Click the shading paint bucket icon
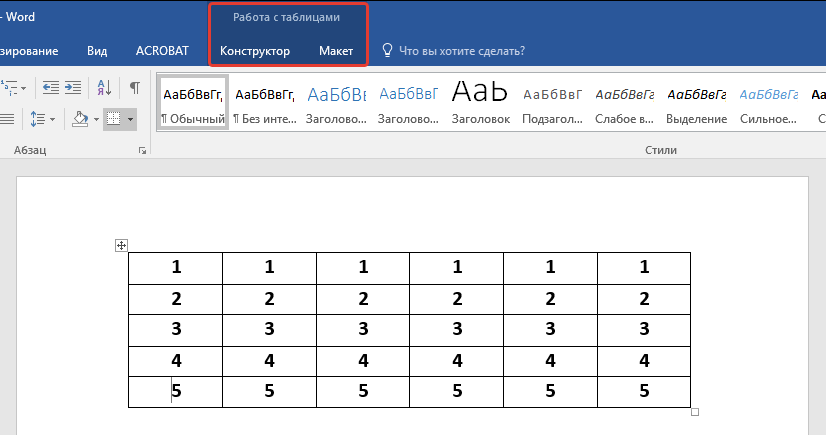This screenshot has width=826, height=435. coord(81,119)
